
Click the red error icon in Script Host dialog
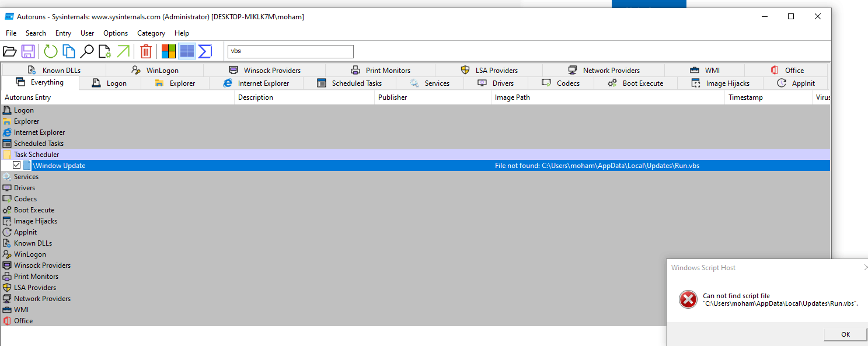[x=688, y=300]
